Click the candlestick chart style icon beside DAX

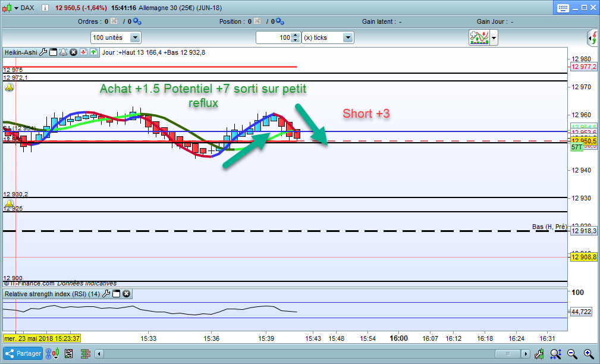click(7, 8)
